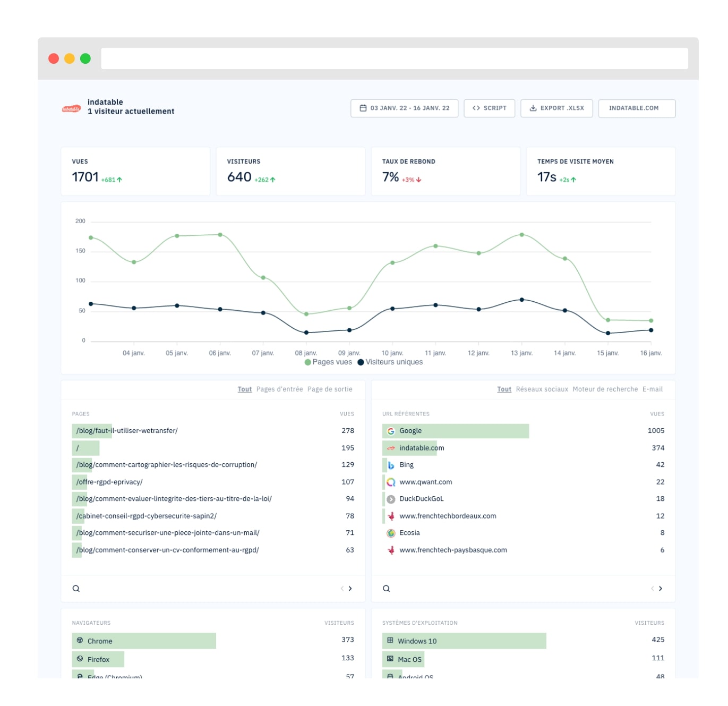Click the Bing icon in the referrers list
This screenshot has height=706, width=728.
391,465
